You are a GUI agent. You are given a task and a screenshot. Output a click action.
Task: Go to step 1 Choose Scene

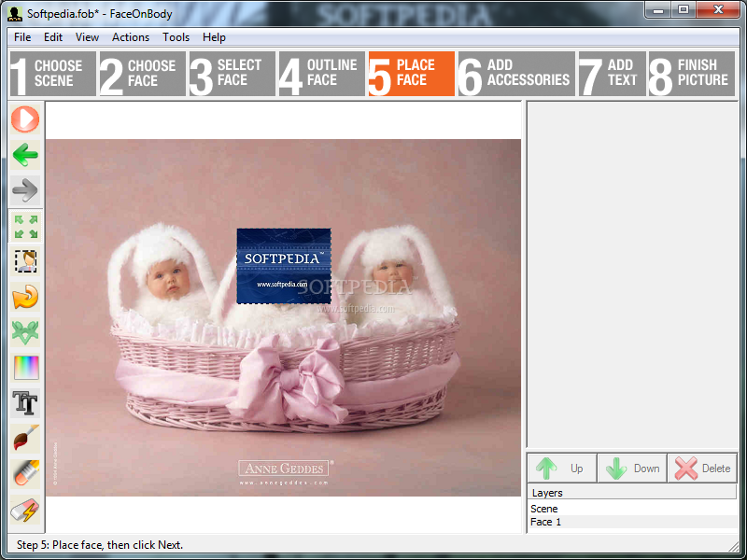(x=53, y=74)
